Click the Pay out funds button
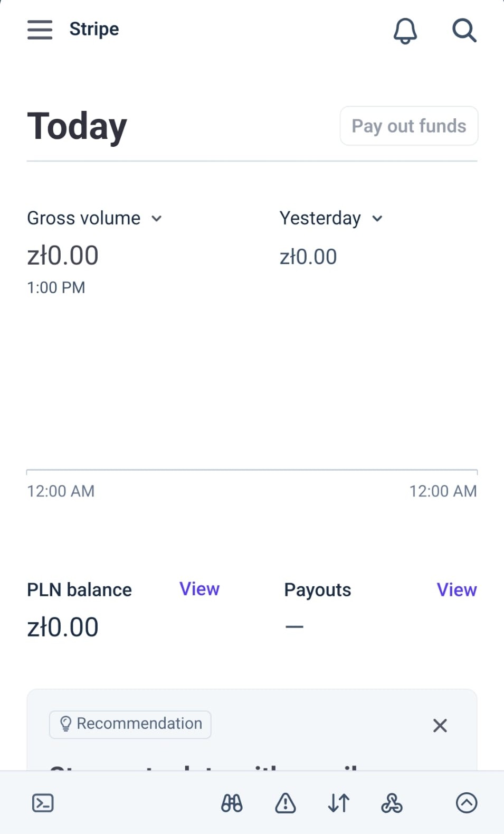The width and height of the screenshot is (504, 834). pyautogui.click(x=409, y=126)
